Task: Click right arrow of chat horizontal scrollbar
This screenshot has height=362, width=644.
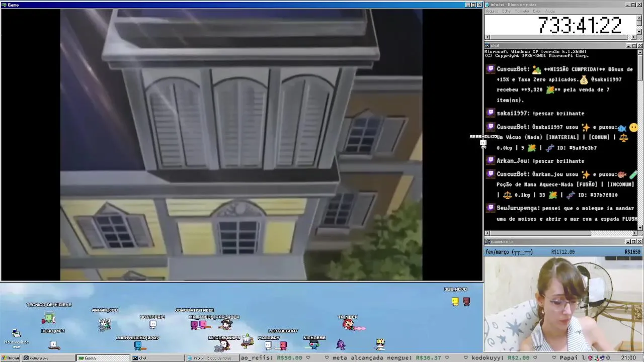Action: [634, 233]
